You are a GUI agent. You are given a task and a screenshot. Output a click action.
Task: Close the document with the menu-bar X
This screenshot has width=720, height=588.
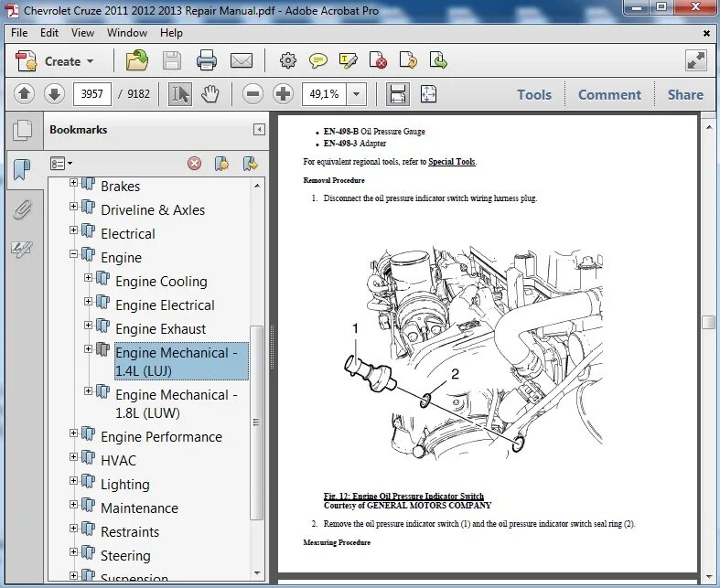[706, 33]
